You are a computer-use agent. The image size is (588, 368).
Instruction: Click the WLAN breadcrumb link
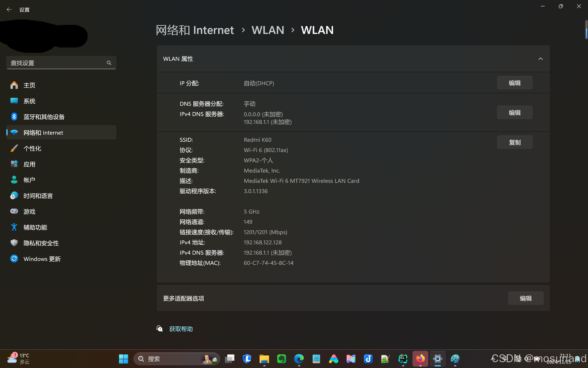point(268,30)
